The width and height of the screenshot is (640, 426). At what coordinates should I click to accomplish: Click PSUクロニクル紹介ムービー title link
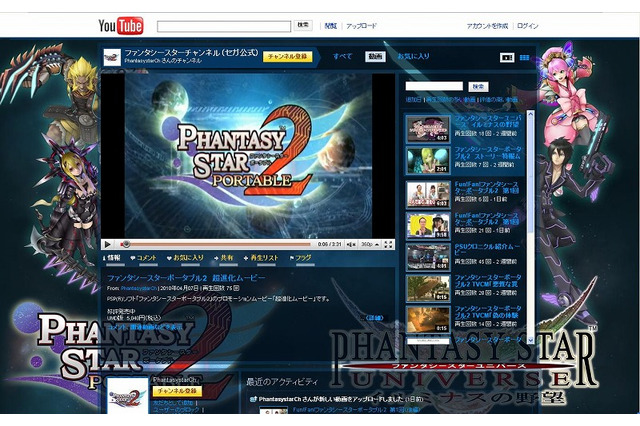(x=487, y=249)
